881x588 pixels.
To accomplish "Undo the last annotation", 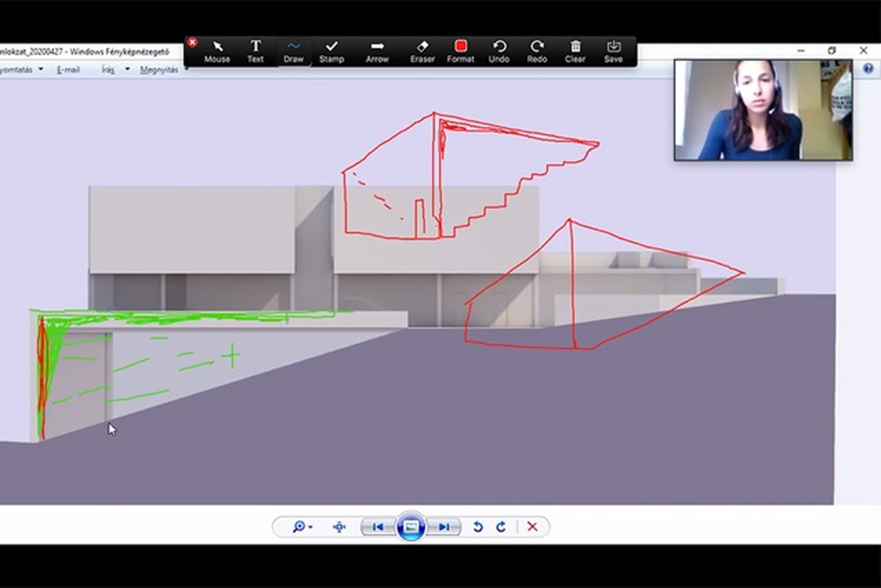I will (x=499, y=51).
